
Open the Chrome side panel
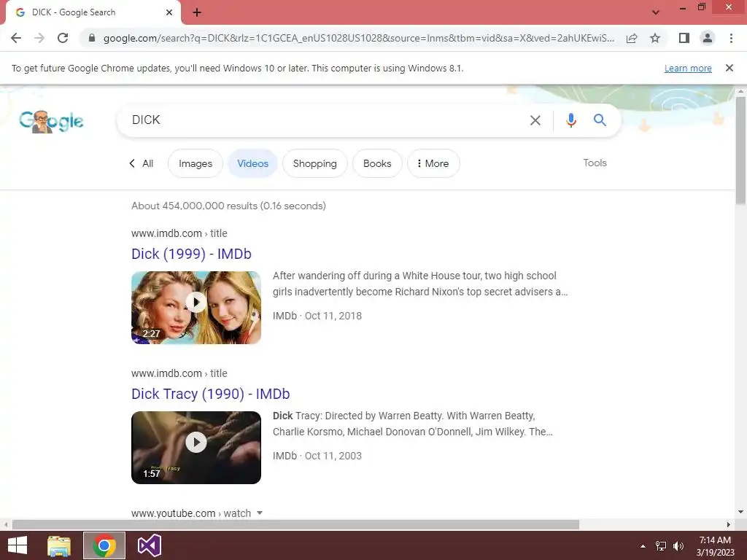[x=684, y=38]
